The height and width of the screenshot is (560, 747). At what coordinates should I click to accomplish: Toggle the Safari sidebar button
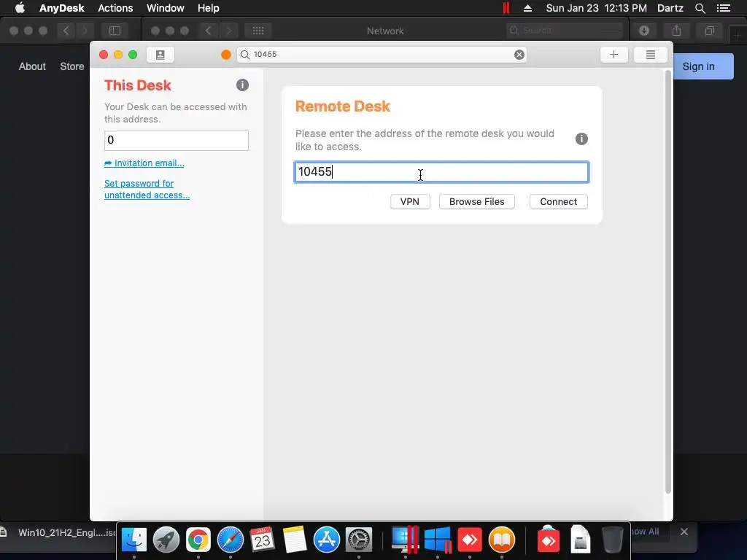tap(115, 31)
